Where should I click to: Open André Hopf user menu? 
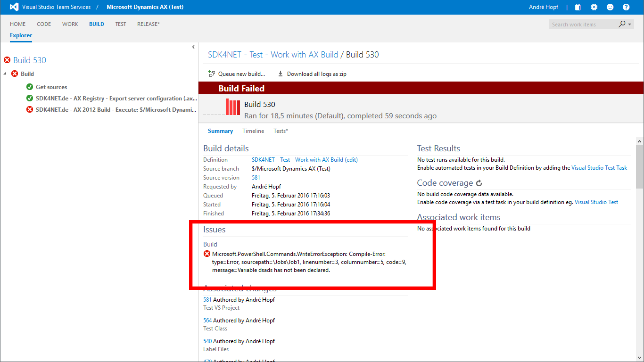(544, 7)
